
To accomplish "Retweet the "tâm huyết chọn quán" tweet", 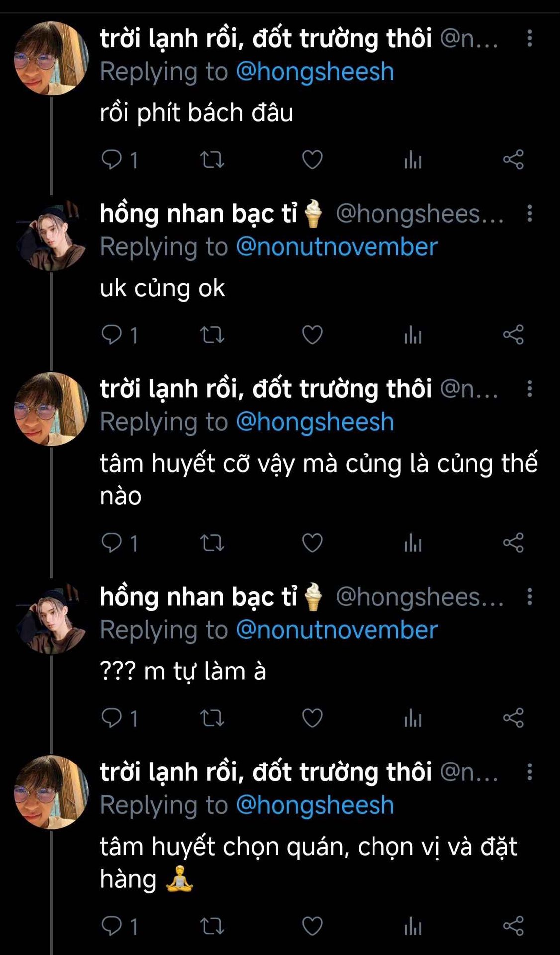I will click(212, 926).
